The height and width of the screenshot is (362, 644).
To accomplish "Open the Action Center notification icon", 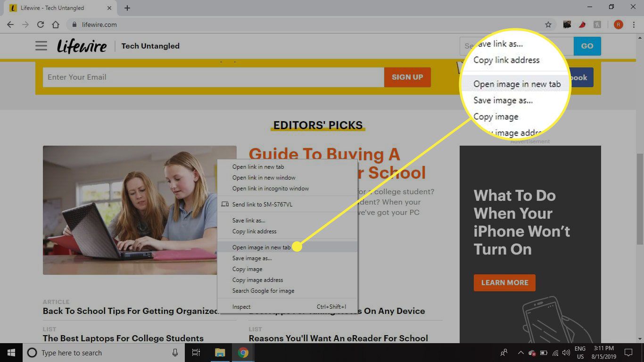I will click(x=628, y=353).
